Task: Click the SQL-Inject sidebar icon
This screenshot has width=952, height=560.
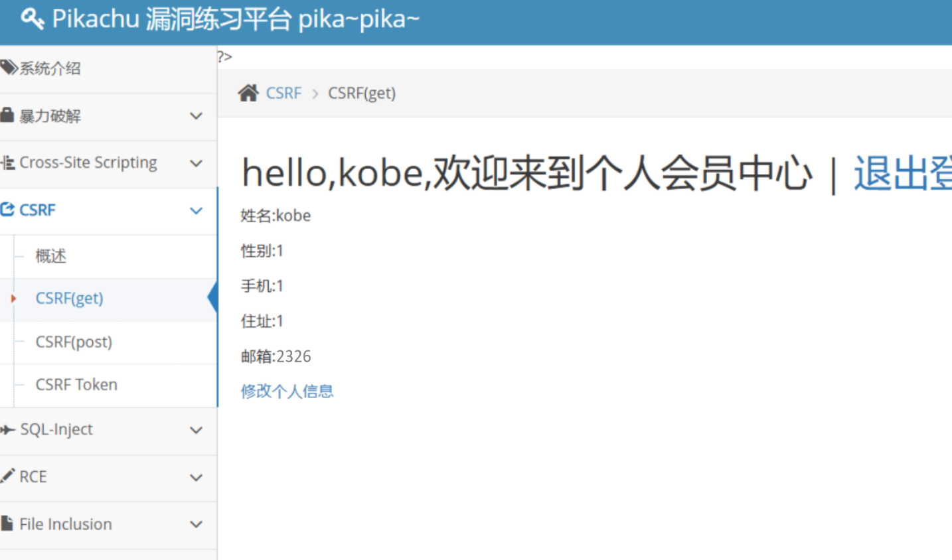Action: click(x=8, y=430)
